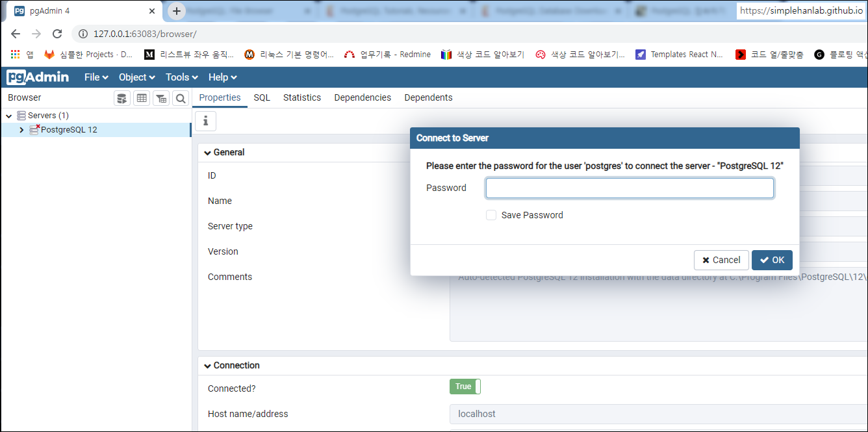Collapse the Servers (1) tree node
This screenshot has width=868, height=432.
pyautogui.click(x=9, y=116)
